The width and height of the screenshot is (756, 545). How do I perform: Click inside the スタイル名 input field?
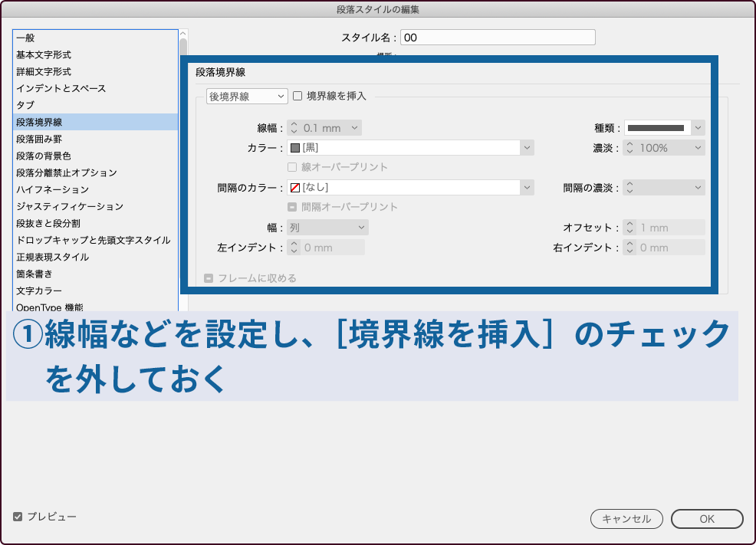click(x=498, y=37)
